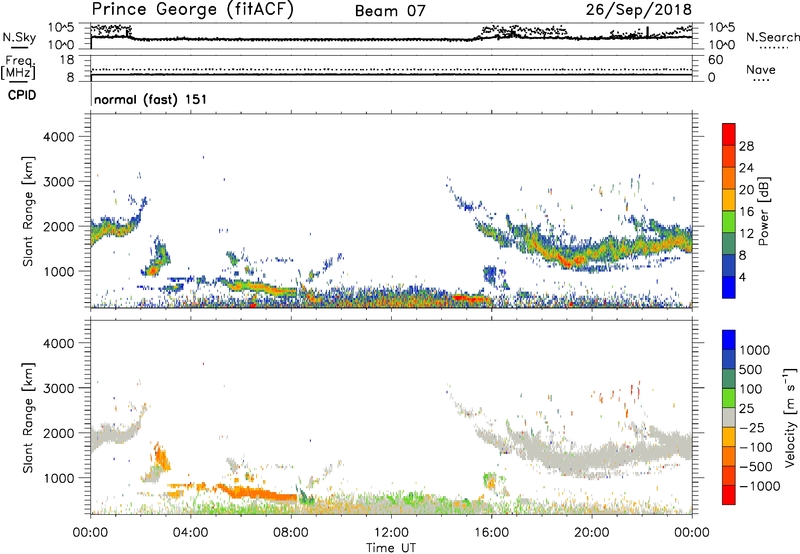Select the normal (fast) 151 text

(x=151, y=99)
